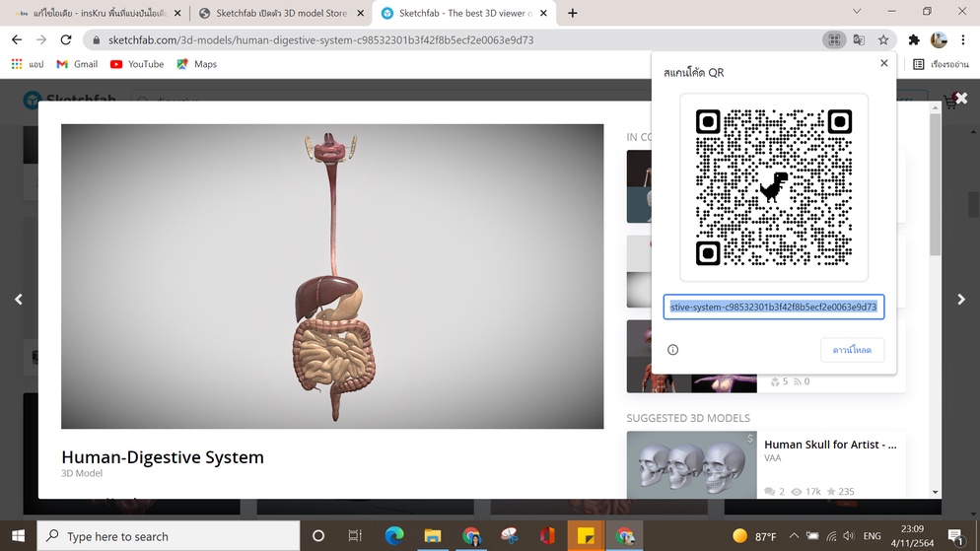
Task: Close the insKru browser tab
Action: pos(177,13)
